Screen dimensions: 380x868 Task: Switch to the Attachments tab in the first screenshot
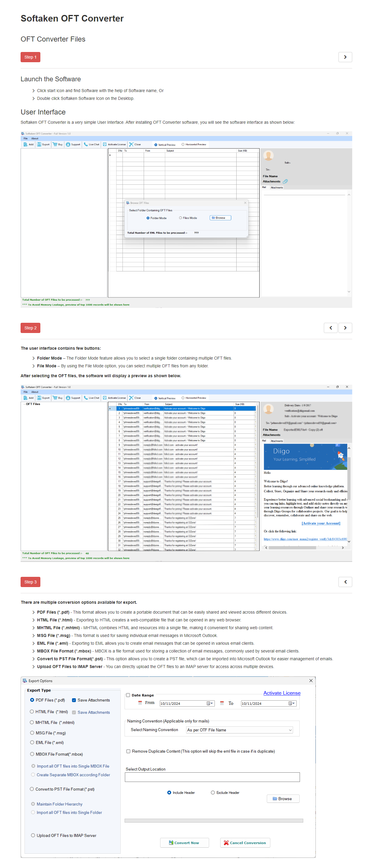(x=277, y=187)
